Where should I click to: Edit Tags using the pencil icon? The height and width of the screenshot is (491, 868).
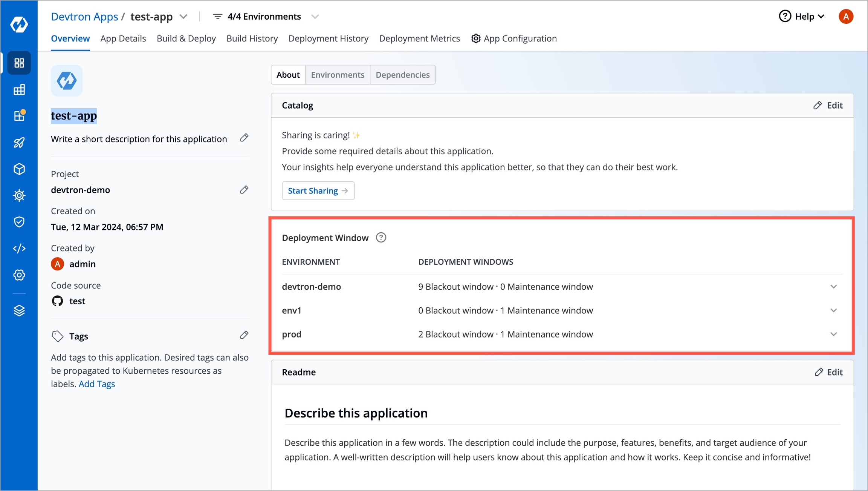(244, 335)
